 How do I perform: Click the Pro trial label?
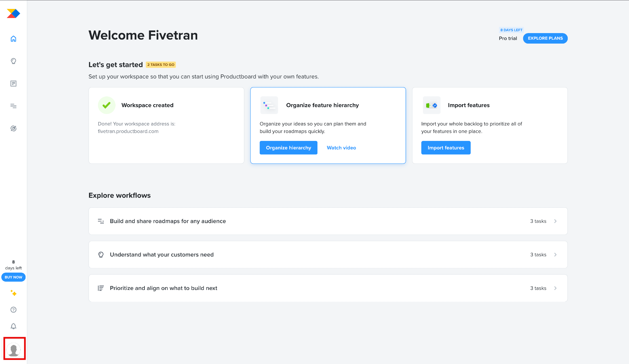click(x=508, y=38)
